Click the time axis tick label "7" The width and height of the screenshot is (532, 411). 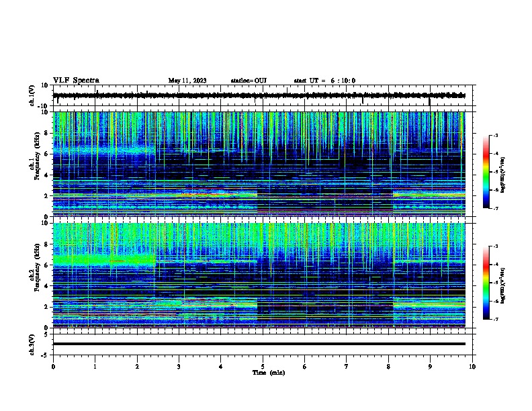tap(347, 367)
